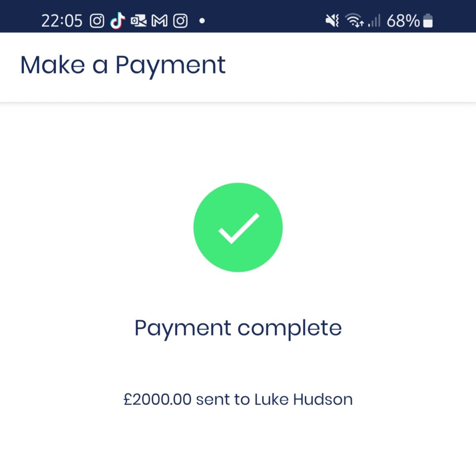The image size is (476, 476).
Task: Tap the word Payment in the header
Action: (x=171, y=65)
